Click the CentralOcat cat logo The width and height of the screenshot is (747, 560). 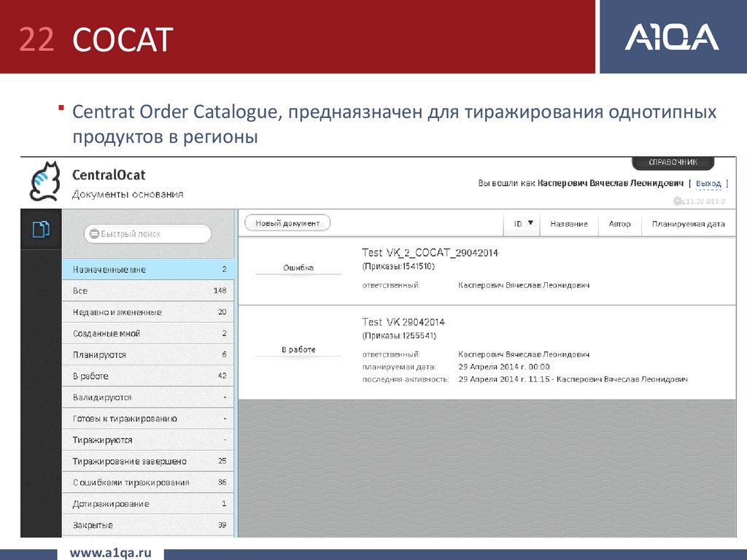44,181
